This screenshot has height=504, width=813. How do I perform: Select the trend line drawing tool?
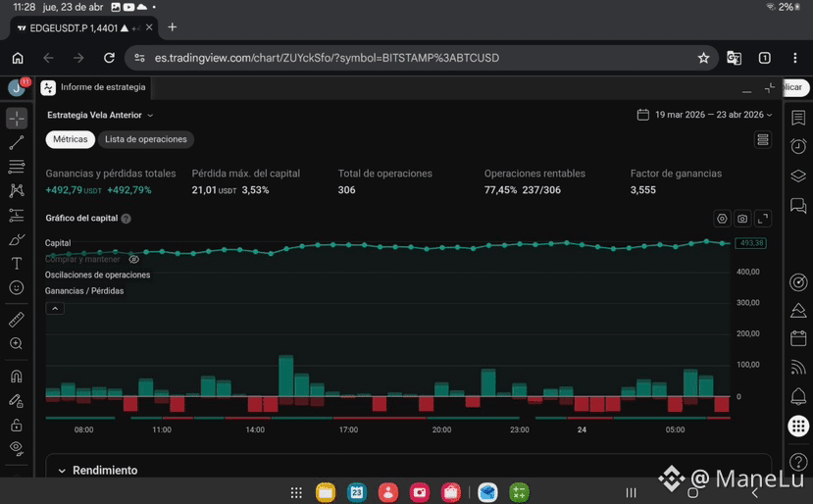(x=17, y=142)
